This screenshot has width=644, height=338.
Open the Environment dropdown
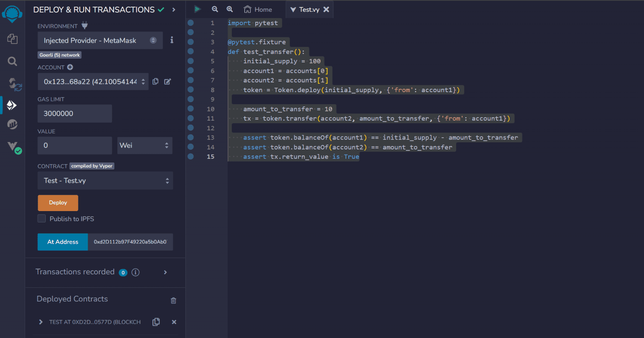coord(100,40)
